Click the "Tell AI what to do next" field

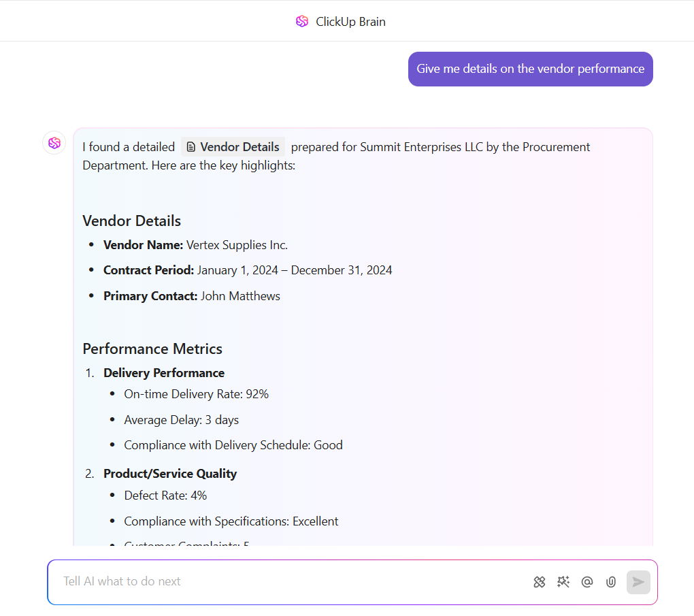(286, 581)
